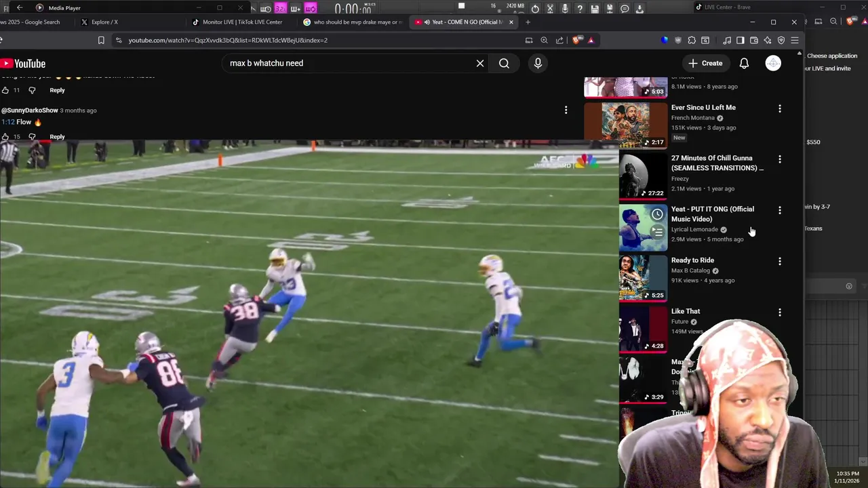Screen dimensions: 868x488
Task: Open three-dot menu for Ever Since U Left Me
Action: coord(779,108)
